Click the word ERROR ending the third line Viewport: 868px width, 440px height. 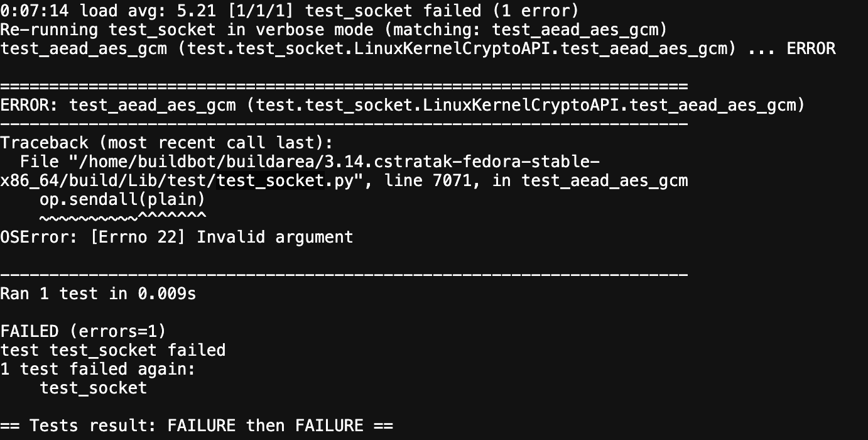(x=811, y=48)
